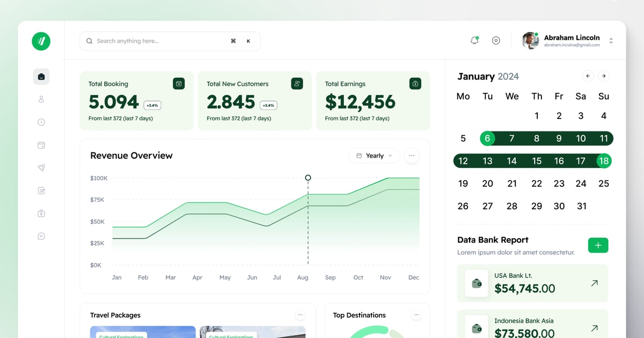
Task: Open the notifications bell
Action: pyautogui.click(x=474, y=40)
